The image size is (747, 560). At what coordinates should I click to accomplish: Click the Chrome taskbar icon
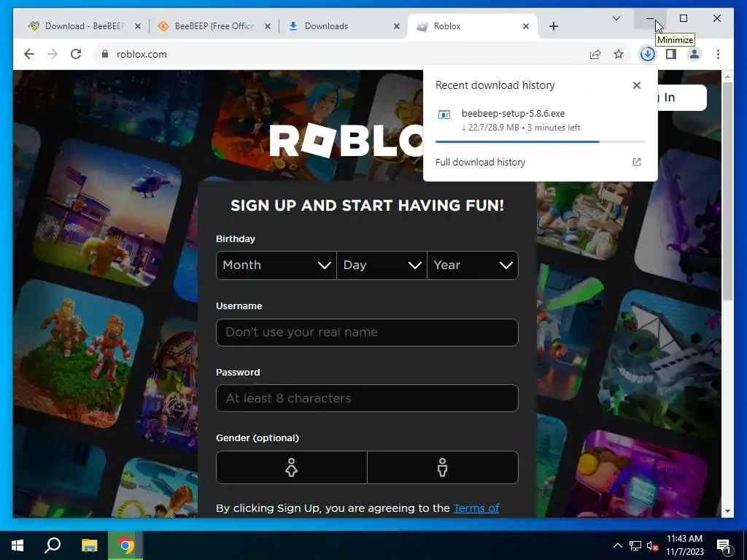coord(125,545)
